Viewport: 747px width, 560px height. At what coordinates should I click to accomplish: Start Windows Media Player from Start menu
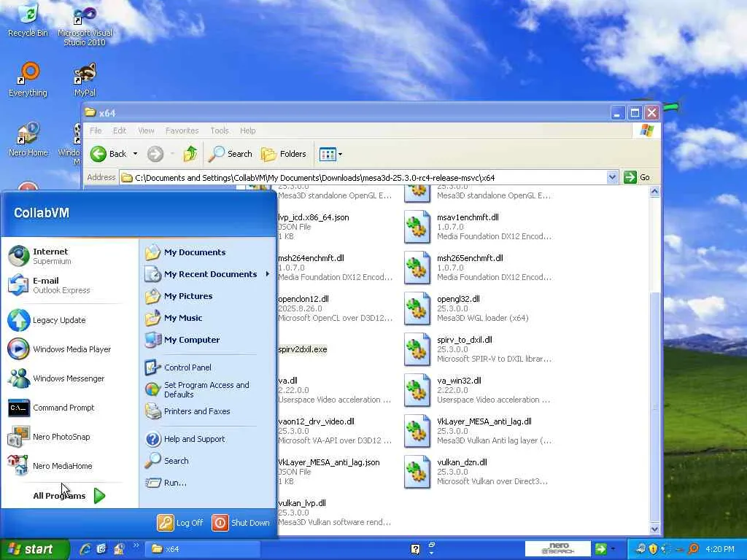click(x=69, y=349)
